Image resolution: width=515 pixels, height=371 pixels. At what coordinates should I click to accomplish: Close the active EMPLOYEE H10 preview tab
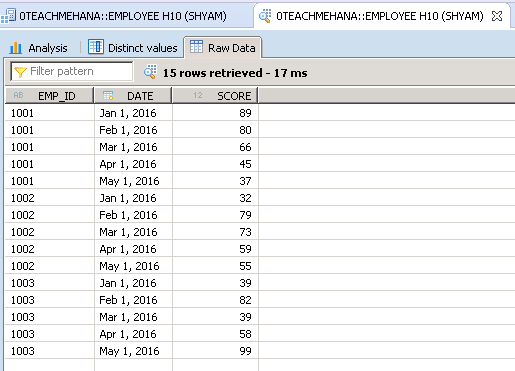tap(497, 16)
